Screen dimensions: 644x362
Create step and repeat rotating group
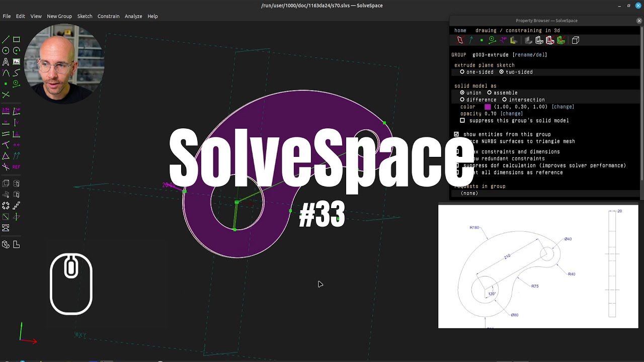tap(6, 206)
